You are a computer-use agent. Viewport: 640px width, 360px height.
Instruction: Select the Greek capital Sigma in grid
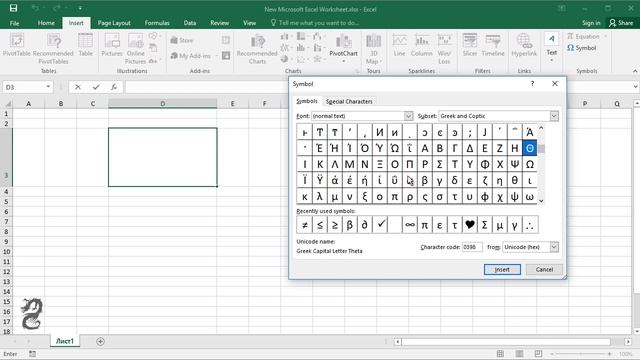click(x=440, y=164)
